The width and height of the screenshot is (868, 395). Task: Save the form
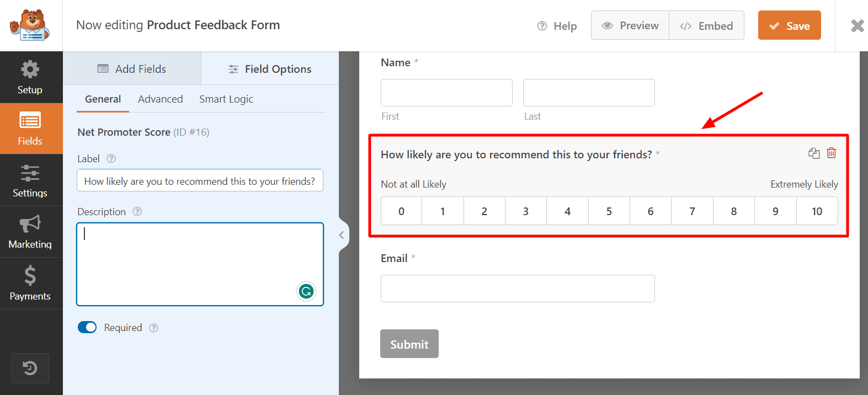tap(789, 25)
